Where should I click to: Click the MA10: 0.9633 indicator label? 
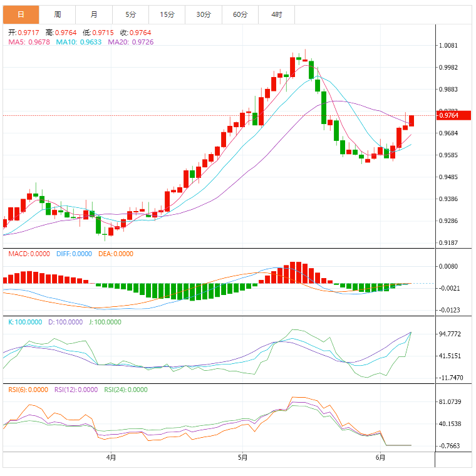79,42
